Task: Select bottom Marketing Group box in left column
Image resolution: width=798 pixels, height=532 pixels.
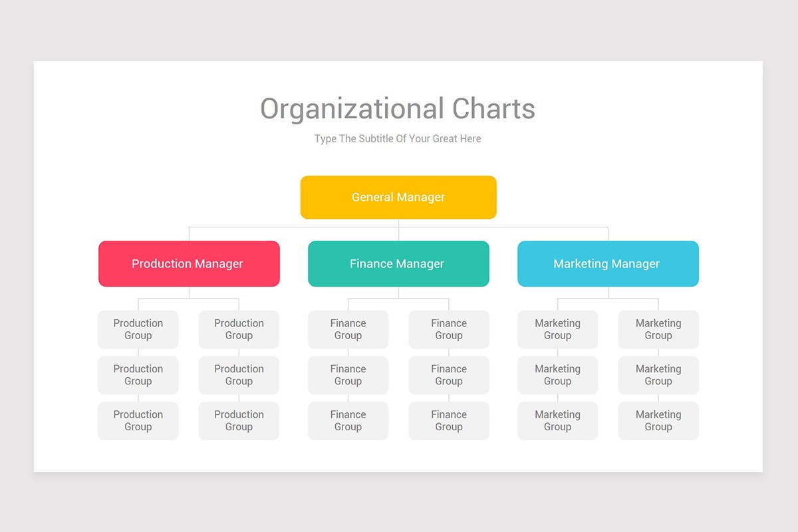Action: tap(557, 420)
